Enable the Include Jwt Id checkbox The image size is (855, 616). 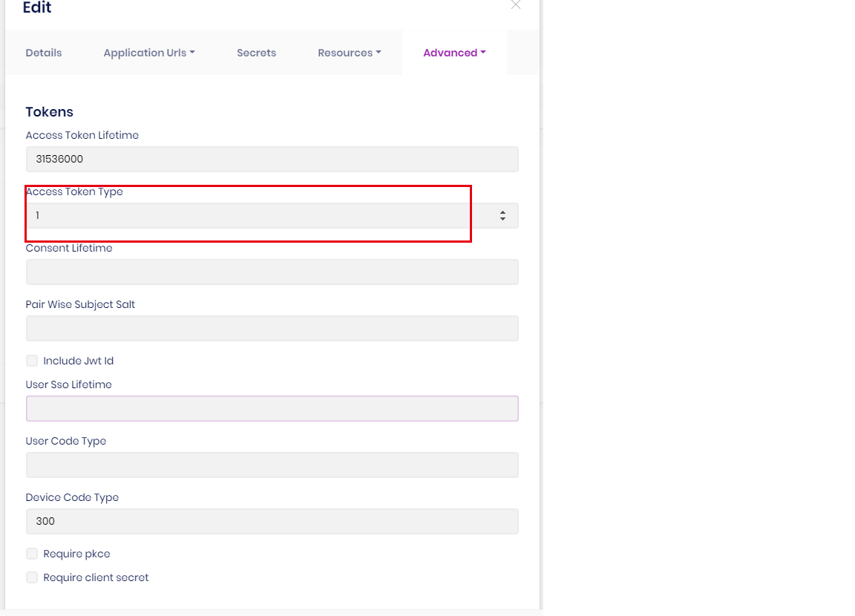(32, 361)
